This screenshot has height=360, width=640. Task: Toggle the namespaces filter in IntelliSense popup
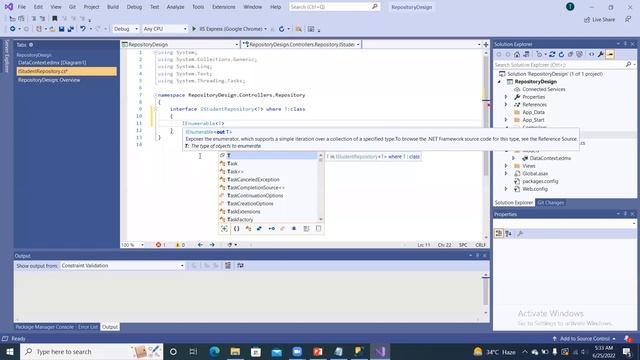tap(236, 229)
